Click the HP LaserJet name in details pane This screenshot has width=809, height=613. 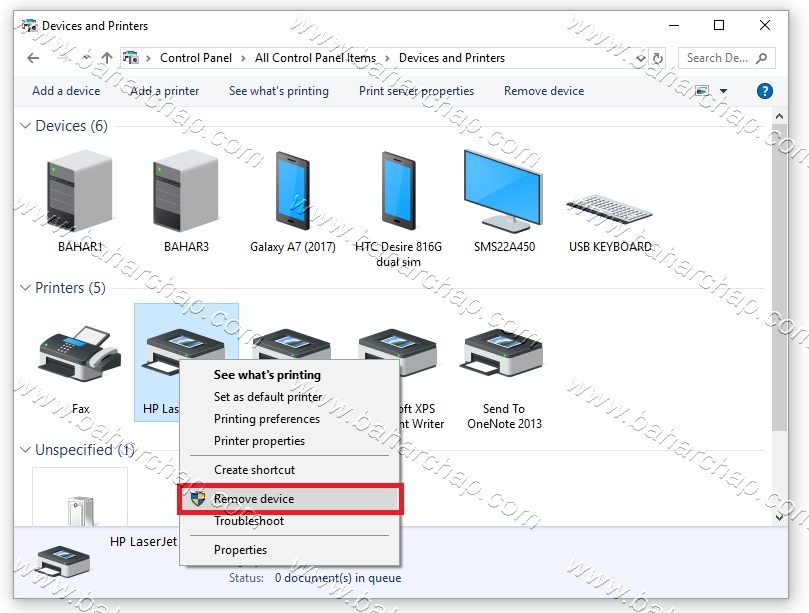pyautogui.click(x=143, y=542)
